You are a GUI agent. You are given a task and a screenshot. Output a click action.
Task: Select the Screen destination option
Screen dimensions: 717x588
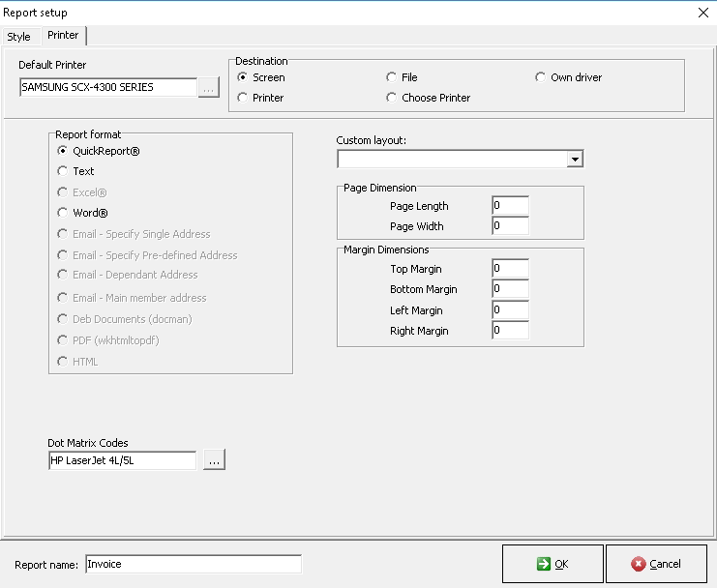[243, 77]
